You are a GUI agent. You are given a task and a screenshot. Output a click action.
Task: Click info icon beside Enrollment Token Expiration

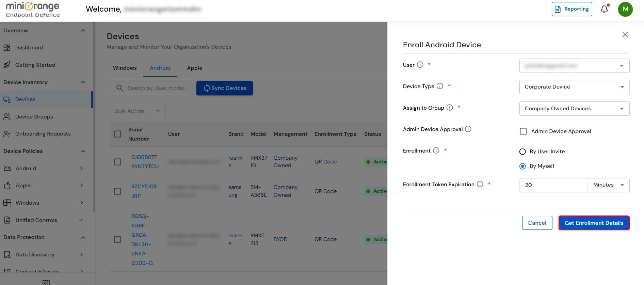(480, 184)
